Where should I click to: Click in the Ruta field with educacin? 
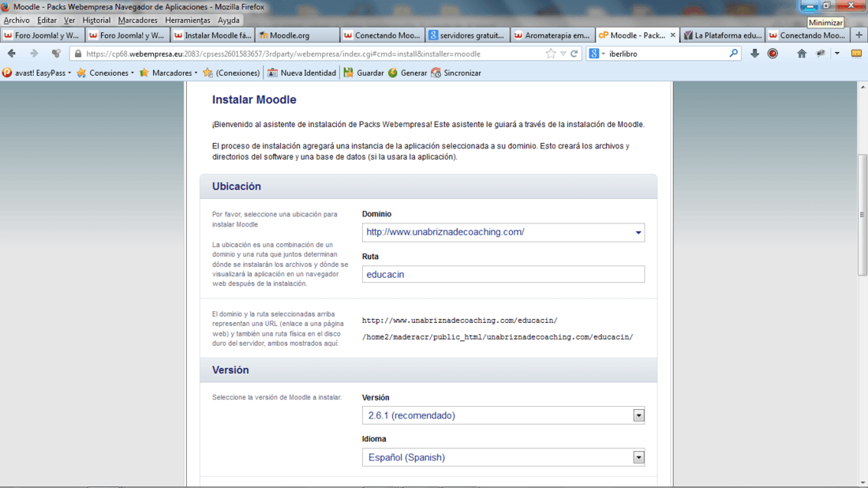[503, 274]
